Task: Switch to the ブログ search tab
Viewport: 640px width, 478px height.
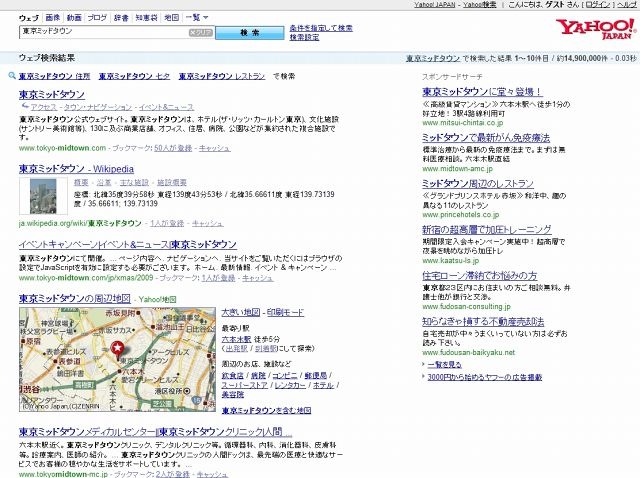Action: pyautogui.click(x=98, y=18)
